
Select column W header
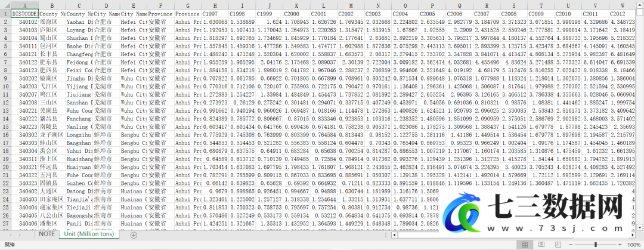click(623, 6)
